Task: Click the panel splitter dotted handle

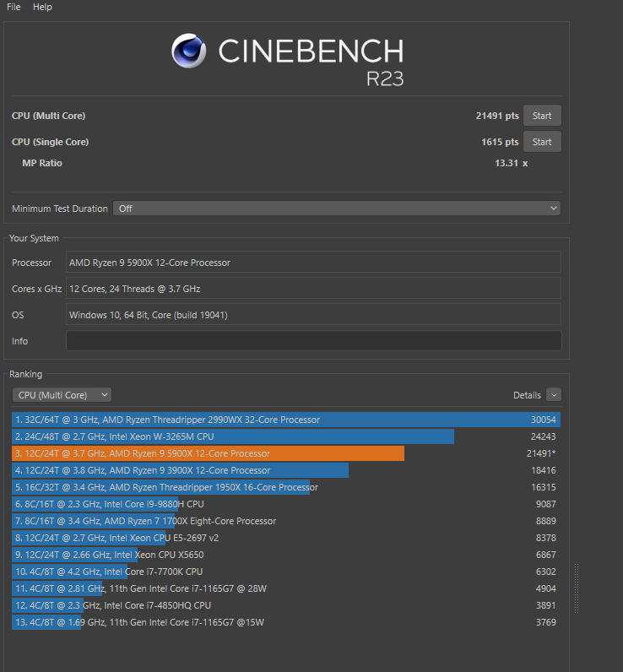Action: click(x=577, y=588)
